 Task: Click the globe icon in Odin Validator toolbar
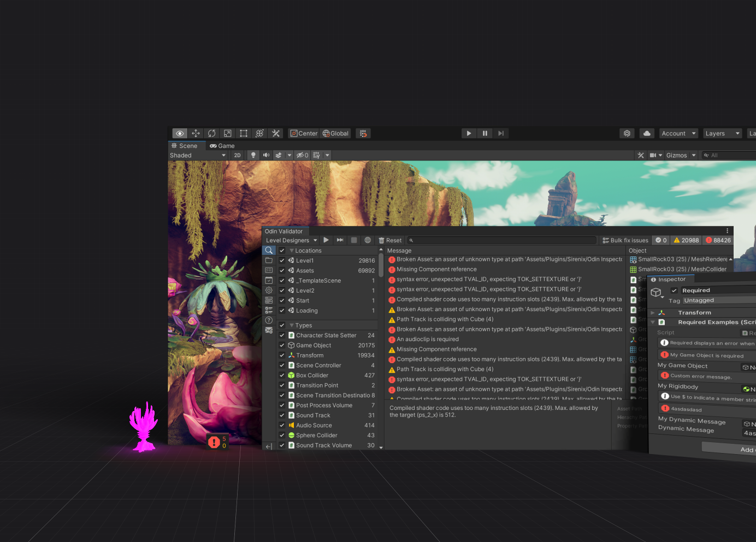[x=368, y=240]
